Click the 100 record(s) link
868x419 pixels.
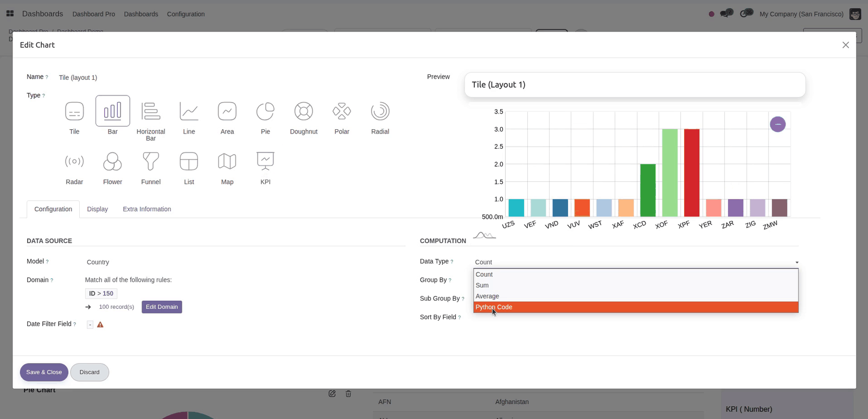click(117, 307)
